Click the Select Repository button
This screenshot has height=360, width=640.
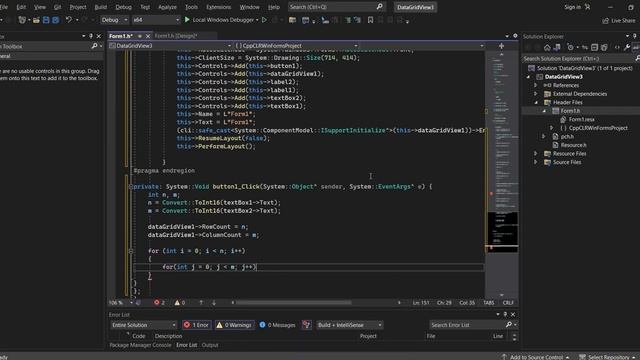(608, 357)
